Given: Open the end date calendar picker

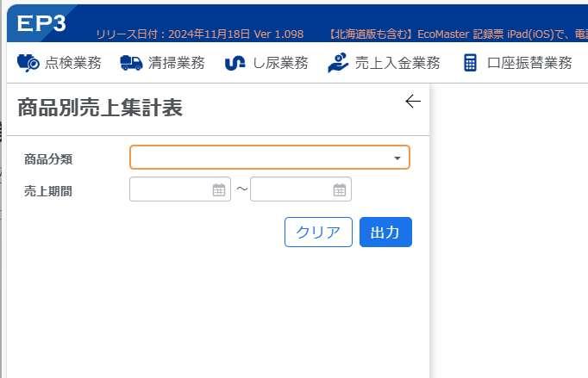Looking at the screenshot, I should 340,190.
